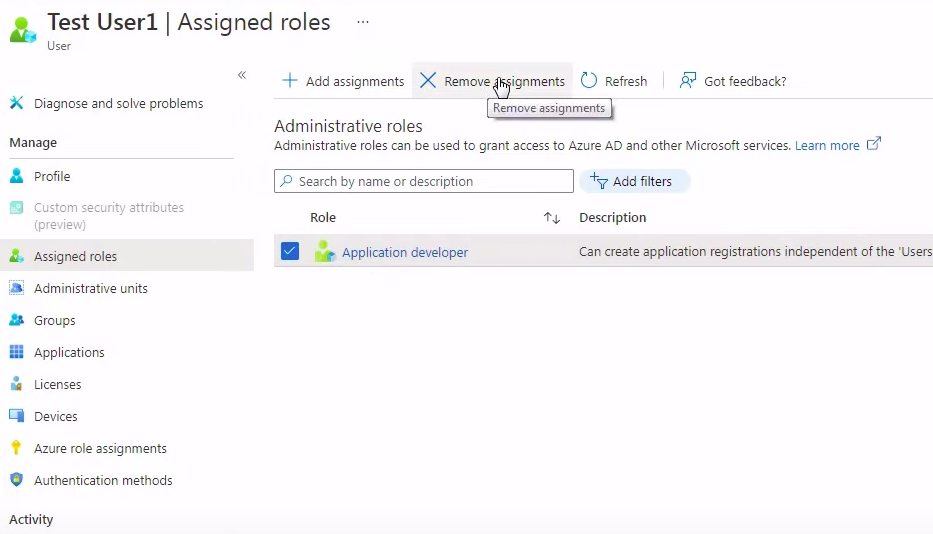Open Diagnose and solve problems
The image size is (933, 534).
[118, 103]
